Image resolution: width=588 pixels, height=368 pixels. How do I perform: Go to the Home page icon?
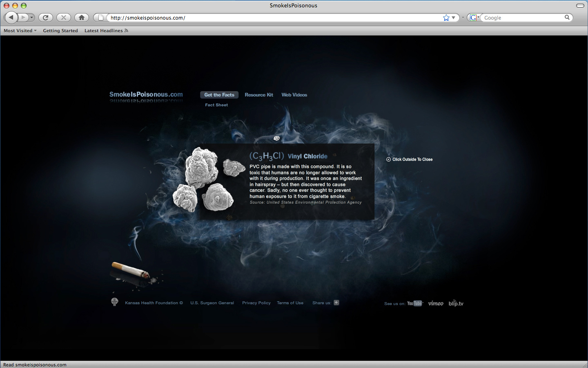point(82,18)
